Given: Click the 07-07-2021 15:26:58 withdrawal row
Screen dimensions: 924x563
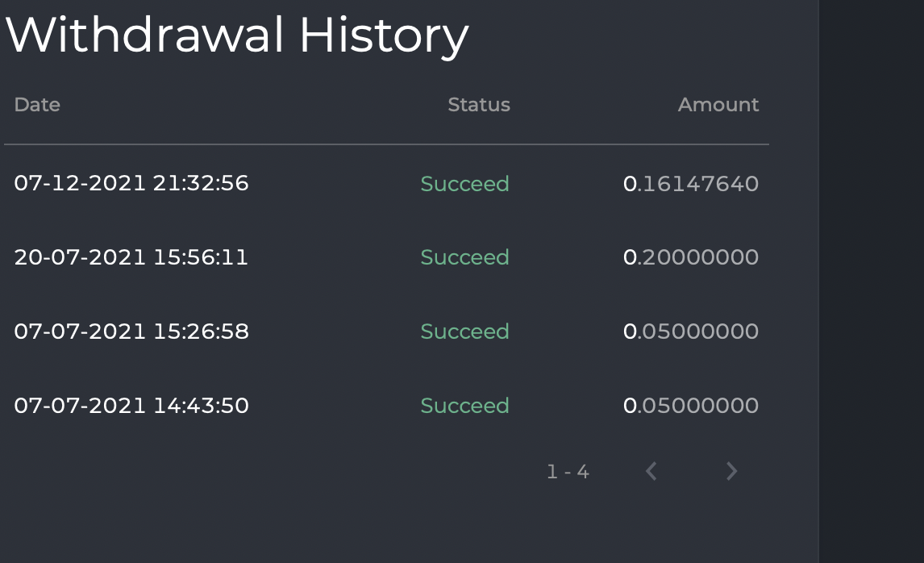Looking at the screenshot, I should [131, 332].
